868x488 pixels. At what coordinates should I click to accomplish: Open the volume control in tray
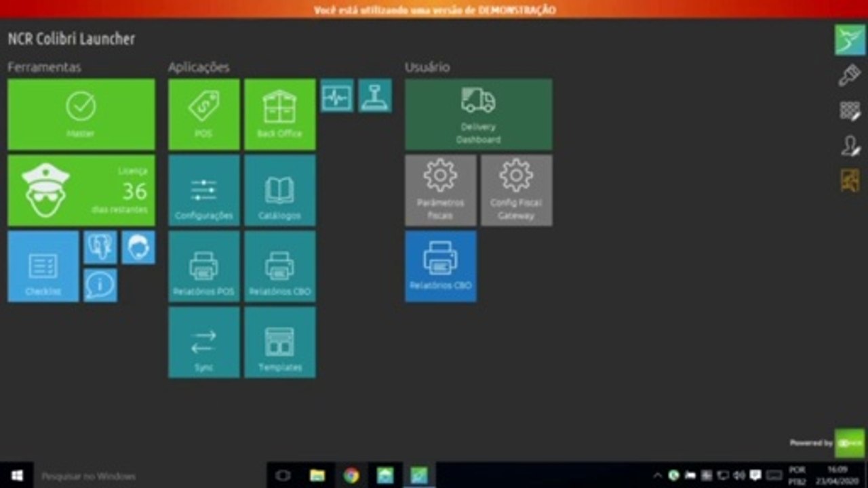point(739,476)
